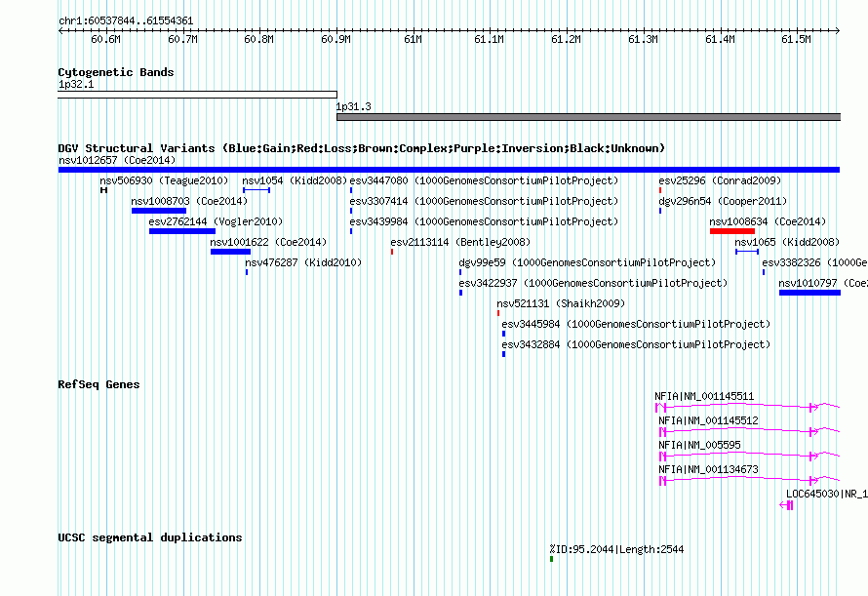Open variant dgv99e59 label

click(x=587, y=262)
